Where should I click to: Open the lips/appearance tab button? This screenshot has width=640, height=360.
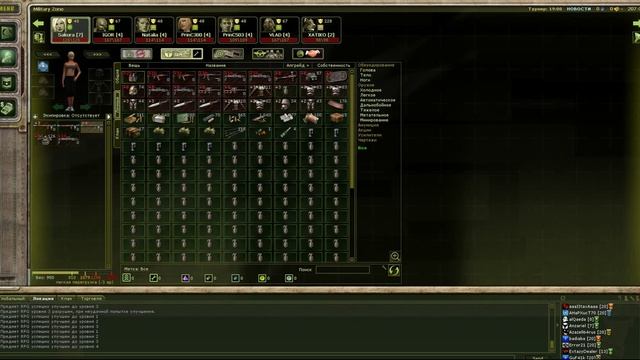(x=136, y=53)
